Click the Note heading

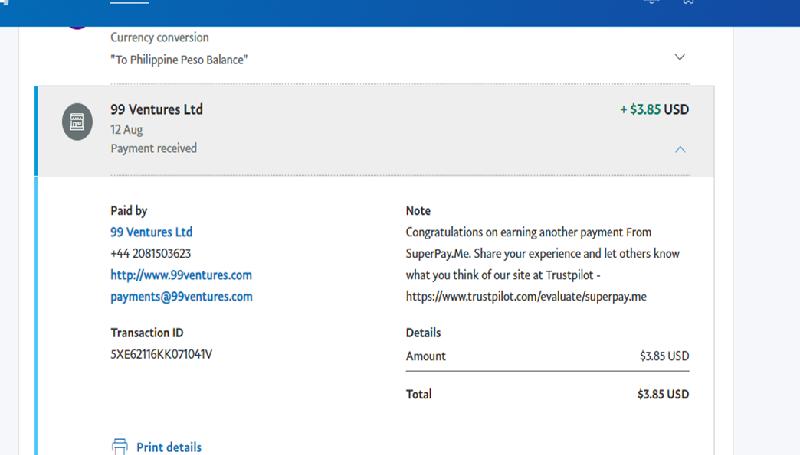[418, 211]
